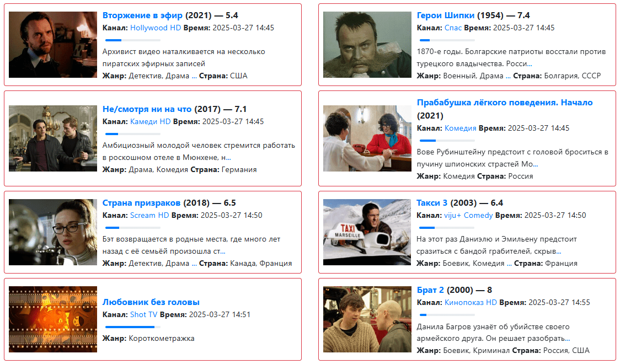Screen dimensions: 620x364
Task: Open the Вторжение в эфир movie title link
Action: pos(142,15)
